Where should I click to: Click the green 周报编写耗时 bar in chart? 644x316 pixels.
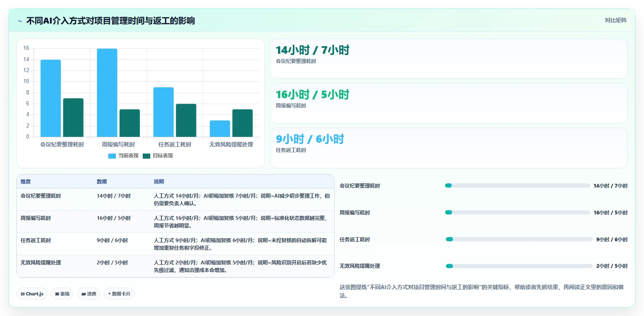click(130, 123)
